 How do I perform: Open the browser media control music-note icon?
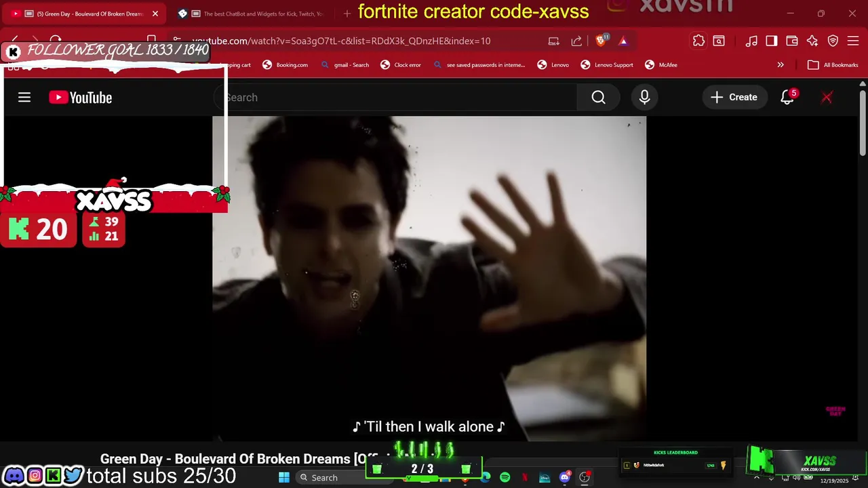point(751,41)
